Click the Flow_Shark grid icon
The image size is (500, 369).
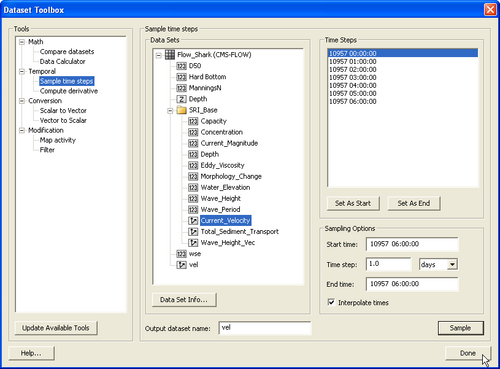pos(170,55)
